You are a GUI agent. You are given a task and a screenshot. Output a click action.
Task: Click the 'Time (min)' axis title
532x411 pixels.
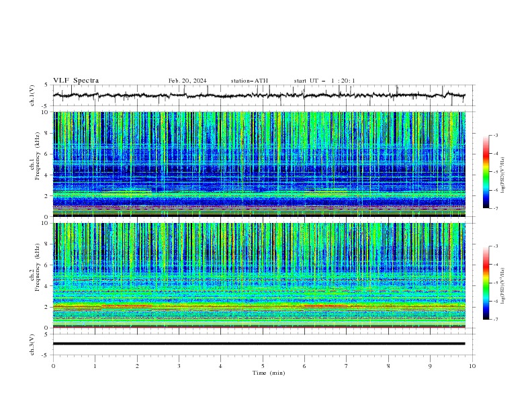[x=269, y=373]
